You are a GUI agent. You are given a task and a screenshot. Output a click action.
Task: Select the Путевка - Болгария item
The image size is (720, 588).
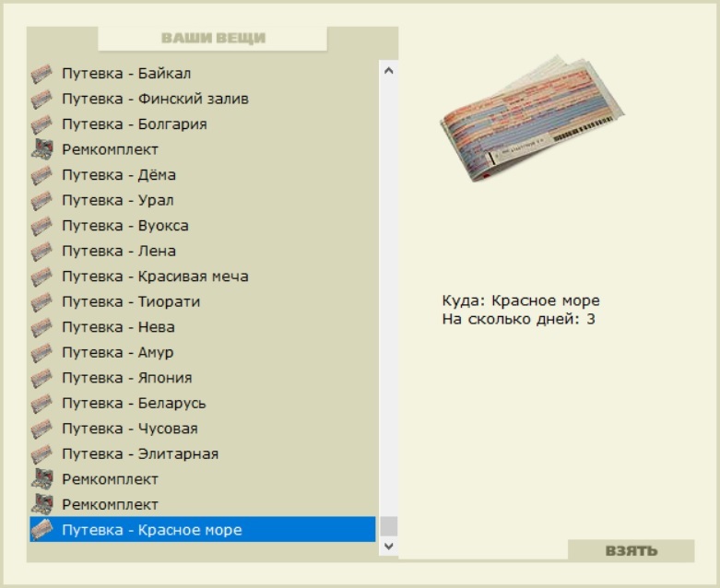pyautogui.click(x=203, y=124)
